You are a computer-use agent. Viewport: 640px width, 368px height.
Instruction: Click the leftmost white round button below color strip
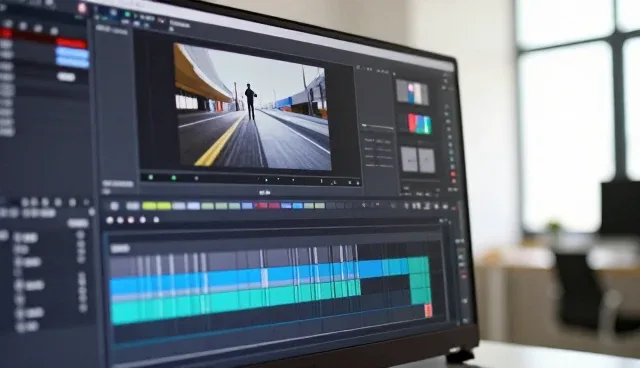click(110, 220)
